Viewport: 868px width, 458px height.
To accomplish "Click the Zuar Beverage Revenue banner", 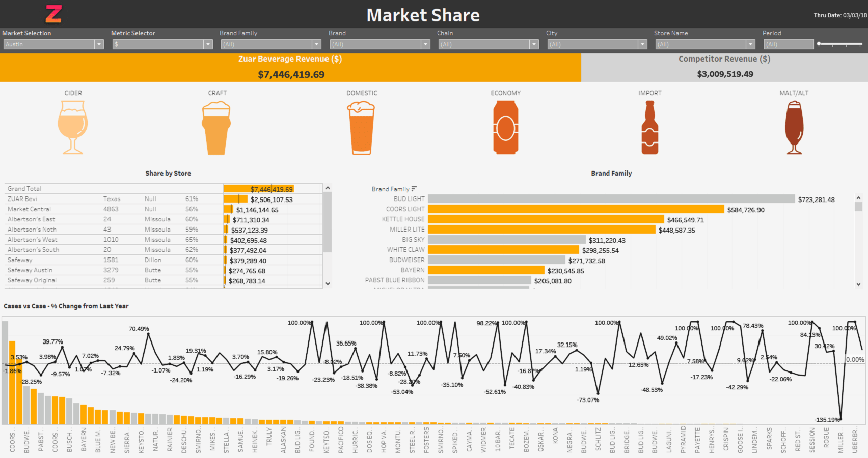I will click(x=290, y=67).
